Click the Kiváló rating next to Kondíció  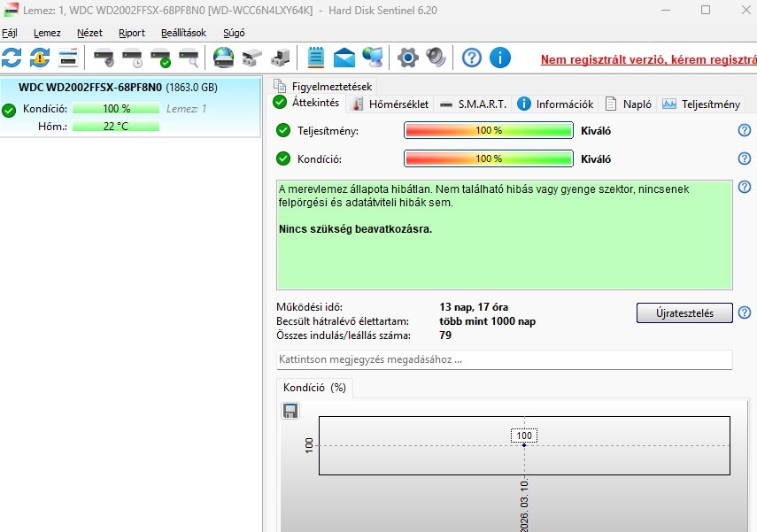595,159
